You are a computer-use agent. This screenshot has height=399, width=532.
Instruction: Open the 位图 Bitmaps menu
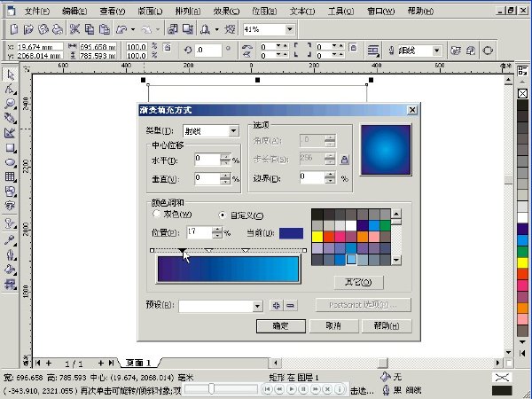(264, 12)
